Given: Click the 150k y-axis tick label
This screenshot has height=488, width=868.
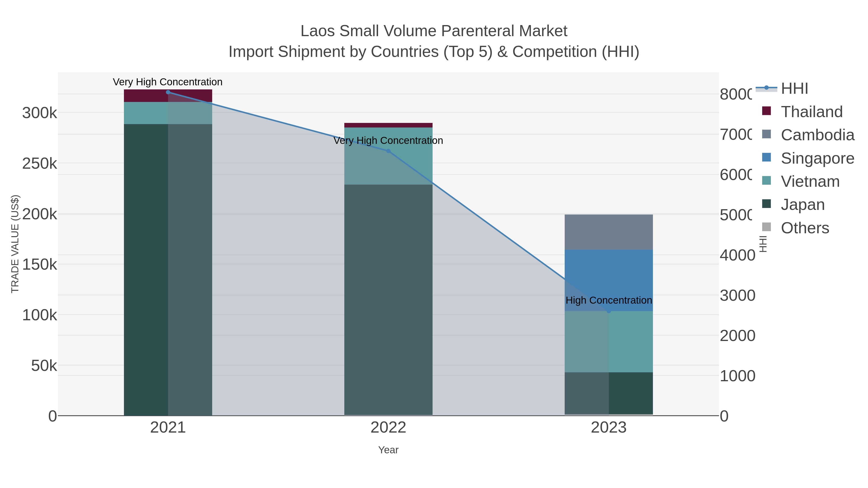Looking at the screenshot, I should click(40, 265).
